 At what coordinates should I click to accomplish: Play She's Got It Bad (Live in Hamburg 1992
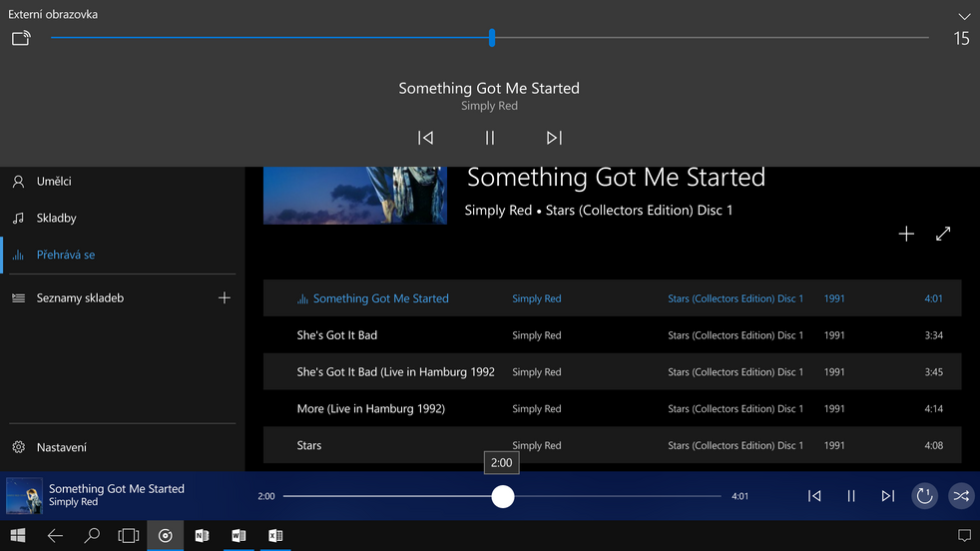click(x=612, y=372)
